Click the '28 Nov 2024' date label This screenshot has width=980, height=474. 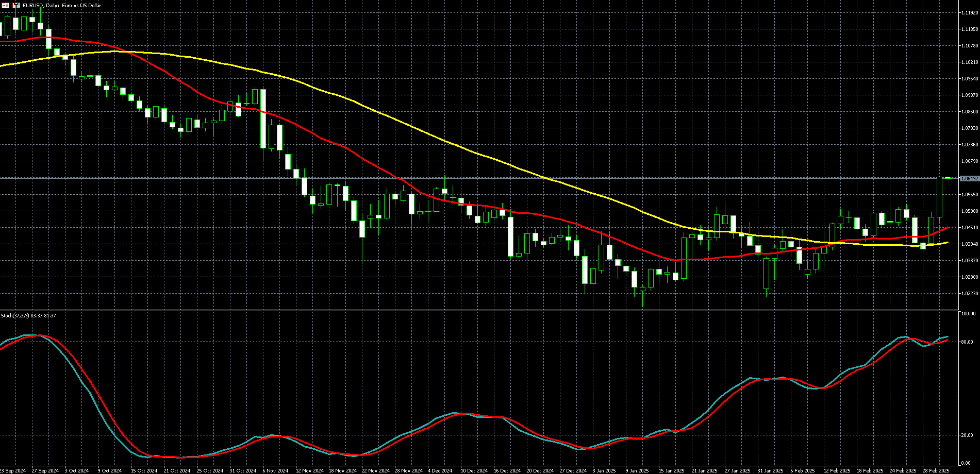408,471
